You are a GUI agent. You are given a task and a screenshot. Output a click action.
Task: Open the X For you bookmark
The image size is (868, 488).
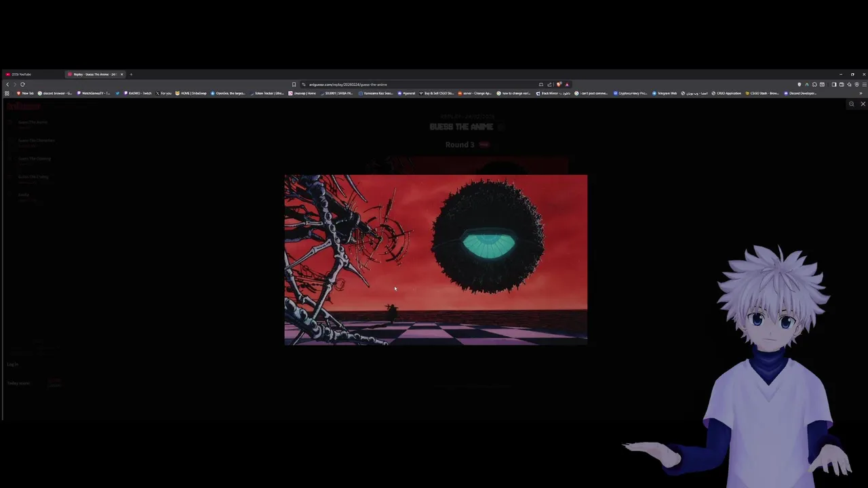click(163, 93)
